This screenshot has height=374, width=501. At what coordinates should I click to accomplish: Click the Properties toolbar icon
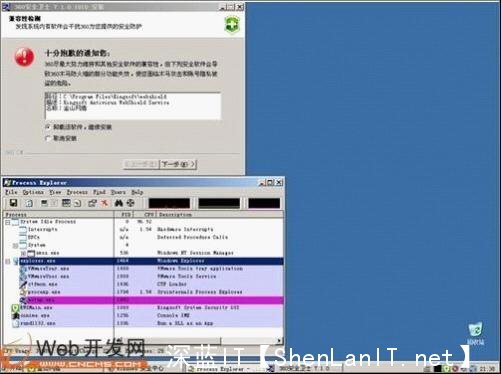pos(92,203)
